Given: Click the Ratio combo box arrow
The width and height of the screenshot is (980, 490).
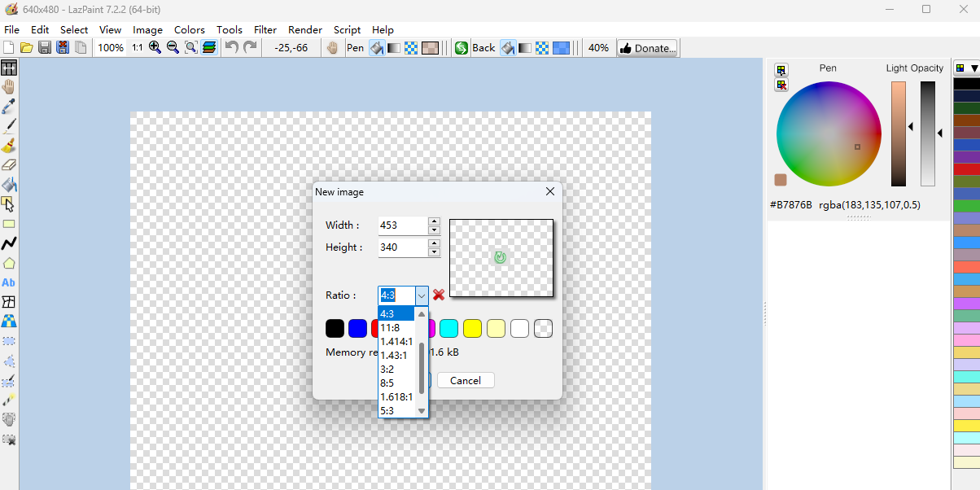Looking at the screenshot, I should click(421, 295).
